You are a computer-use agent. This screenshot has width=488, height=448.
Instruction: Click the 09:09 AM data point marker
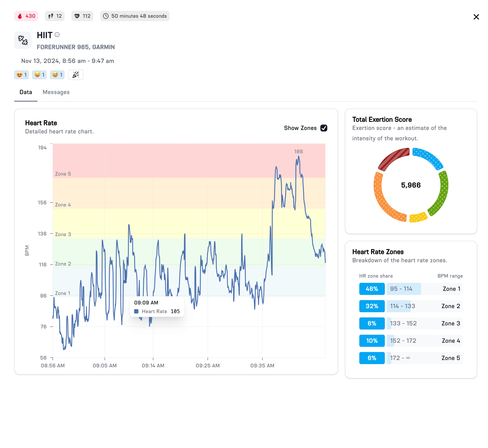click(125, 282)
